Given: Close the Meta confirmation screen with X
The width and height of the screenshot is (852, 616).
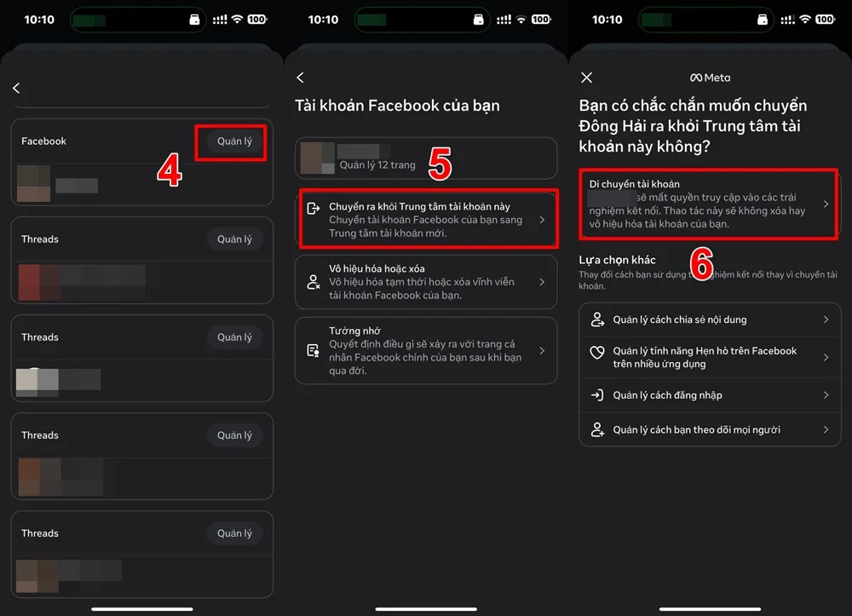Looking at the screenshot, I should tap(586, 78).
